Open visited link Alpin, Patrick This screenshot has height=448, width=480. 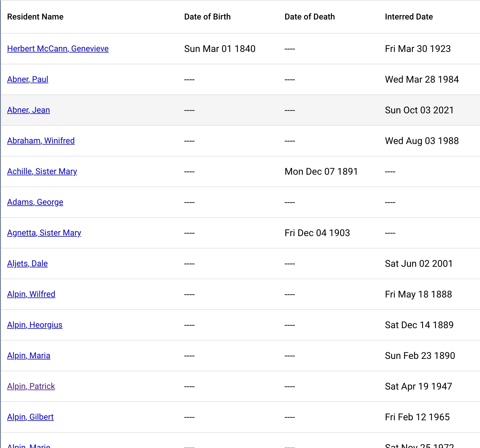pyautogui.click(x=31, y=386)
